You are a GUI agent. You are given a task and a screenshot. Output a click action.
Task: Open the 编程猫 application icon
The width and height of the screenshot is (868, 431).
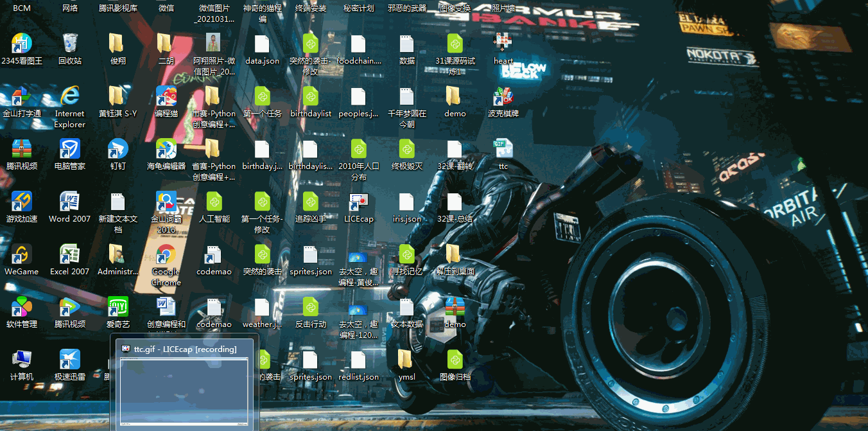(166, 96)
